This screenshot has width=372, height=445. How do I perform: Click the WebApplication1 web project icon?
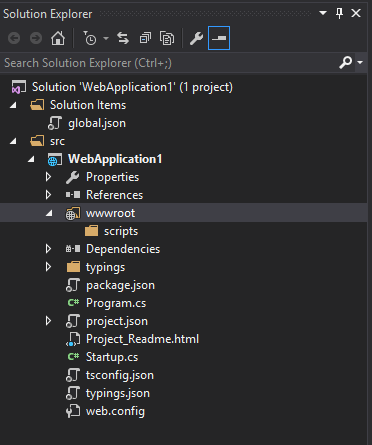tap(55, 159)
